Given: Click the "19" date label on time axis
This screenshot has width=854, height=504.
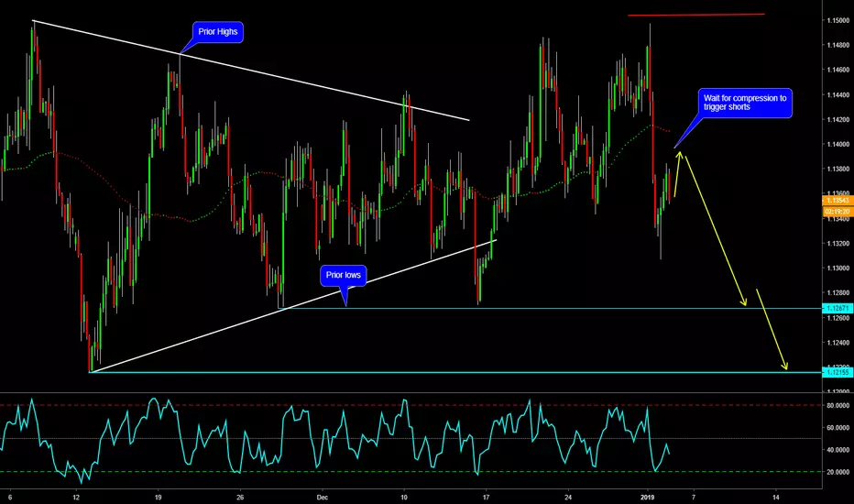Looking at the screenshot, I should click(158, 497).
